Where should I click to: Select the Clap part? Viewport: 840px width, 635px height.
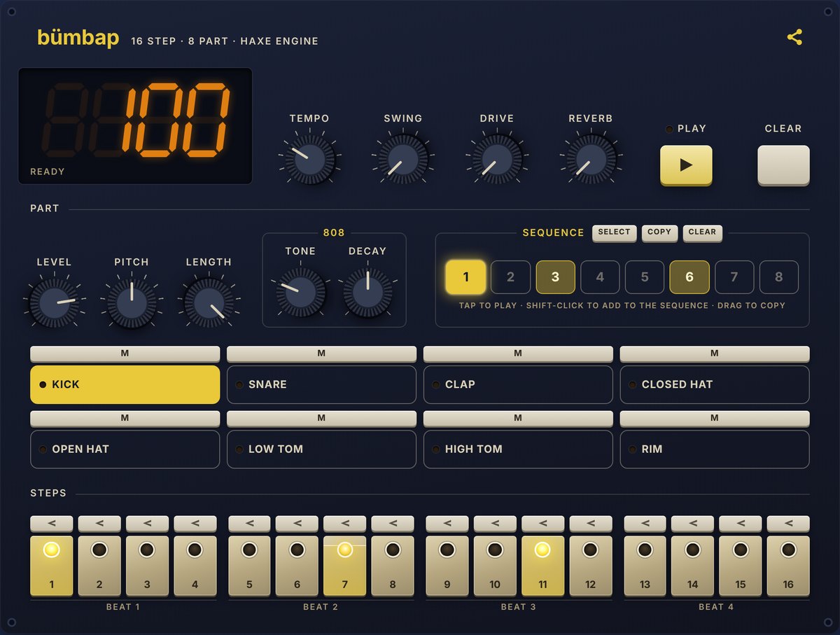point(518,384)
